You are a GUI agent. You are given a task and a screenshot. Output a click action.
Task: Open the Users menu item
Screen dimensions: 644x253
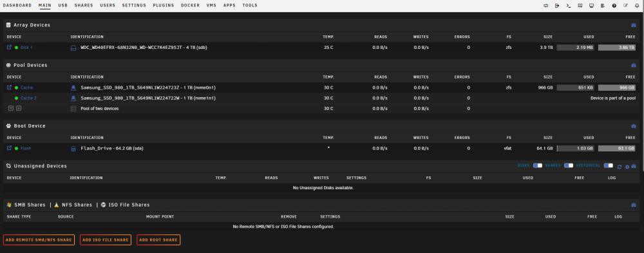[x=108, y=5]
